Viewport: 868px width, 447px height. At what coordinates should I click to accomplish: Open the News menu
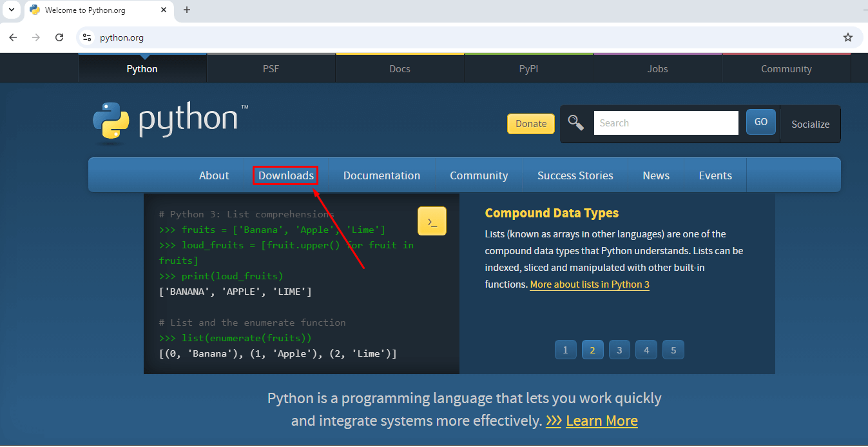tap(656, 175)
